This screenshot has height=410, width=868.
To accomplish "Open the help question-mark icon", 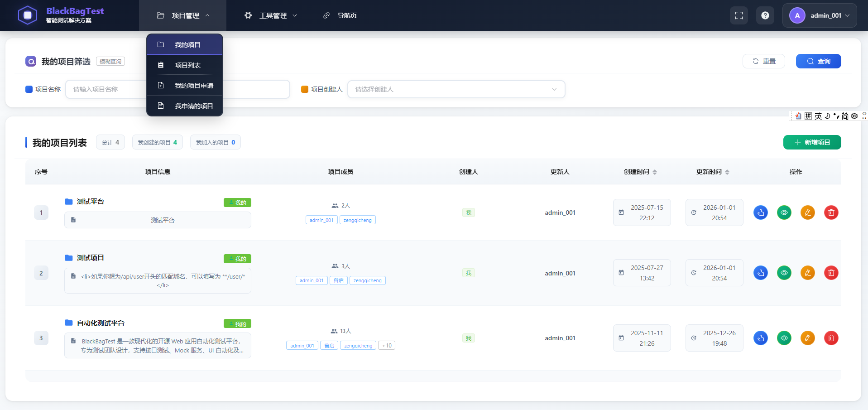I will coord(765,15).
